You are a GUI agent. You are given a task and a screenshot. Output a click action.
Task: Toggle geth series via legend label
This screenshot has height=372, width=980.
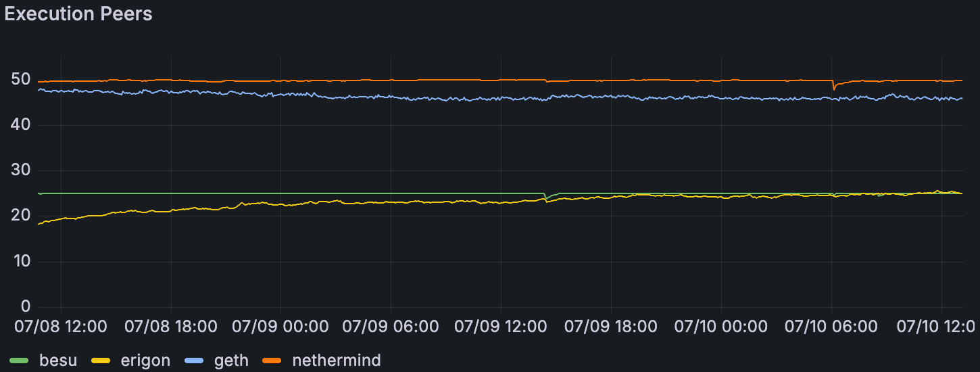pos(231,361)
